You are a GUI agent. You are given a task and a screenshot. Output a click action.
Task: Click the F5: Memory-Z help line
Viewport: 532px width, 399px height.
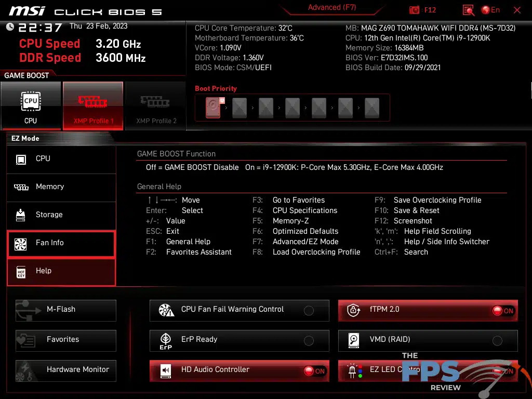click(281, 221)
